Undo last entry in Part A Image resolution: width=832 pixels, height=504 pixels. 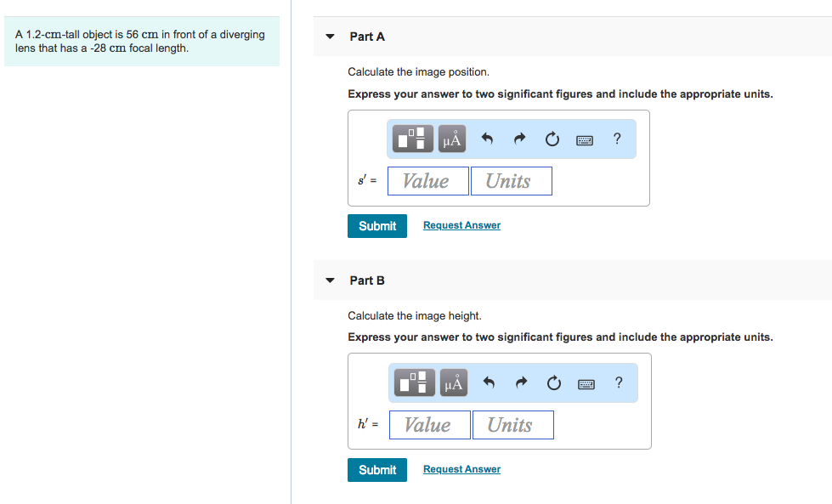[x=487, y=139]
